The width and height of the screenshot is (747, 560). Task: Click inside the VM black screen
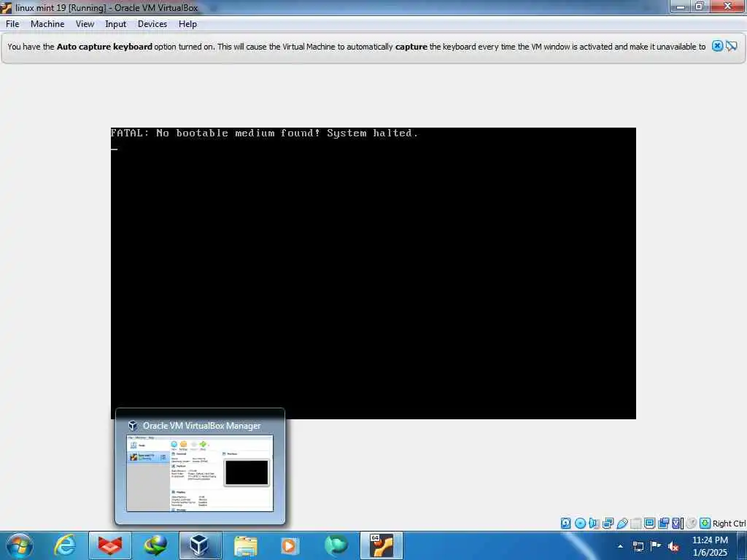pyautogui.click(x=373, y=273)
